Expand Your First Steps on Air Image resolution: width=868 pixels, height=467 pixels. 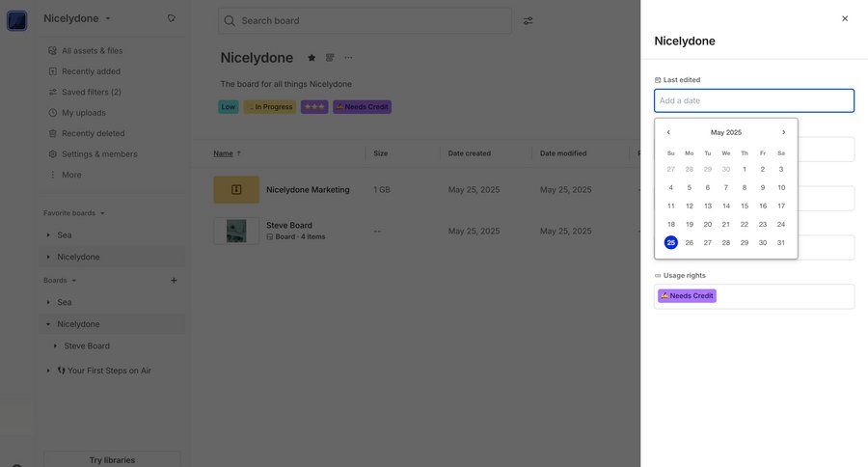(x=48, y=371)
